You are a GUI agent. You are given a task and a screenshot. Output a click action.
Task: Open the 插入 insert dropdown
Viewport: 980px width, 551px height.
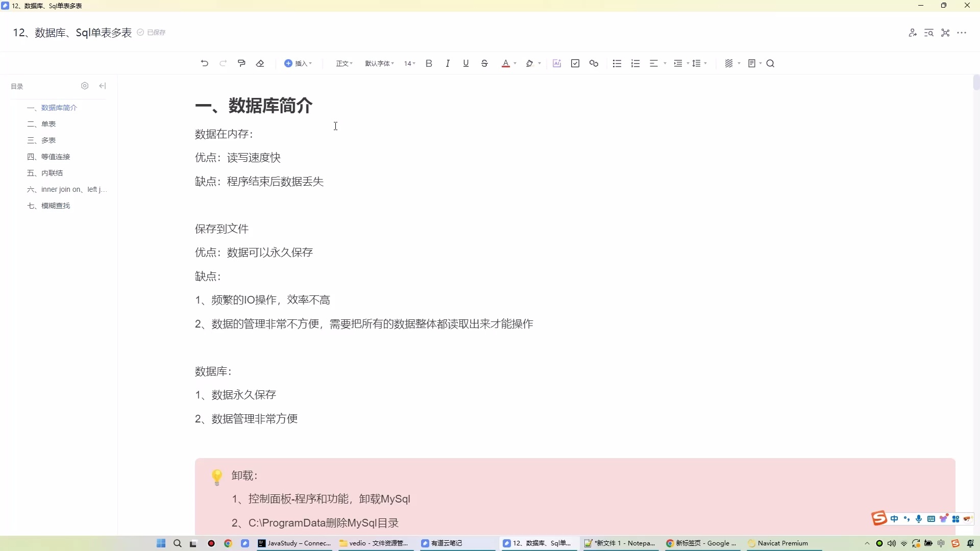(299, 63)
